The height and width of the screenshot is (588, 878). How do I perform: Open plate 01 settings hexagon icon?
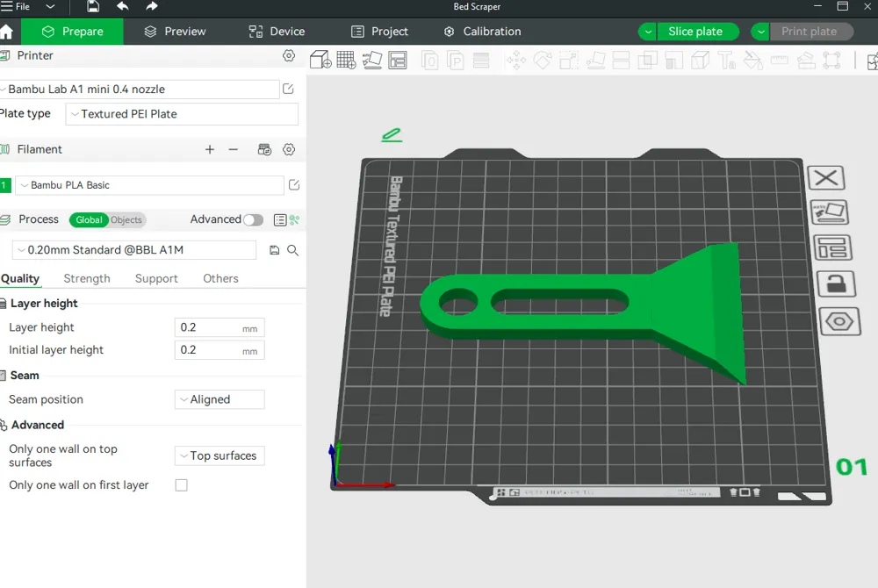(x=838, y=322)
